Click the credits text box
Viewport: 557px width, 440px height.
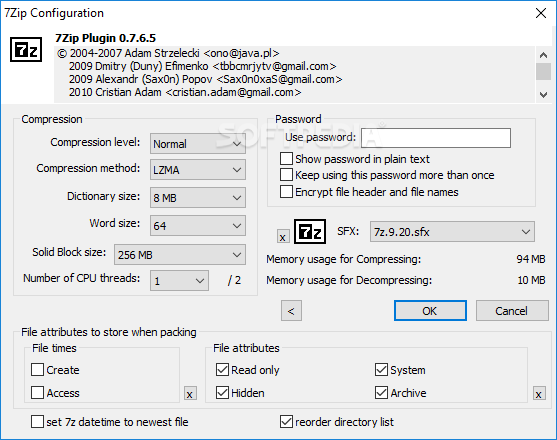(x=294, y=75)
